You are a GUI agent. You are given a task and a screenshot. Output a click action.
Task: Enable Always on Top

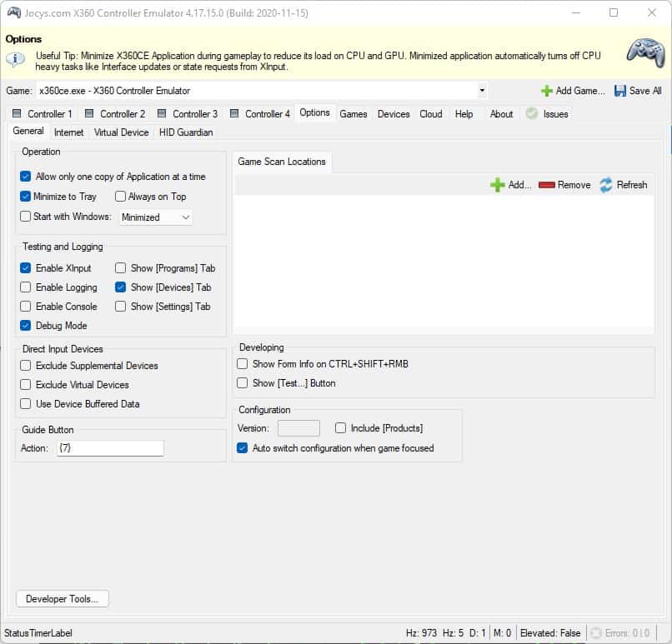pos(120,197)
